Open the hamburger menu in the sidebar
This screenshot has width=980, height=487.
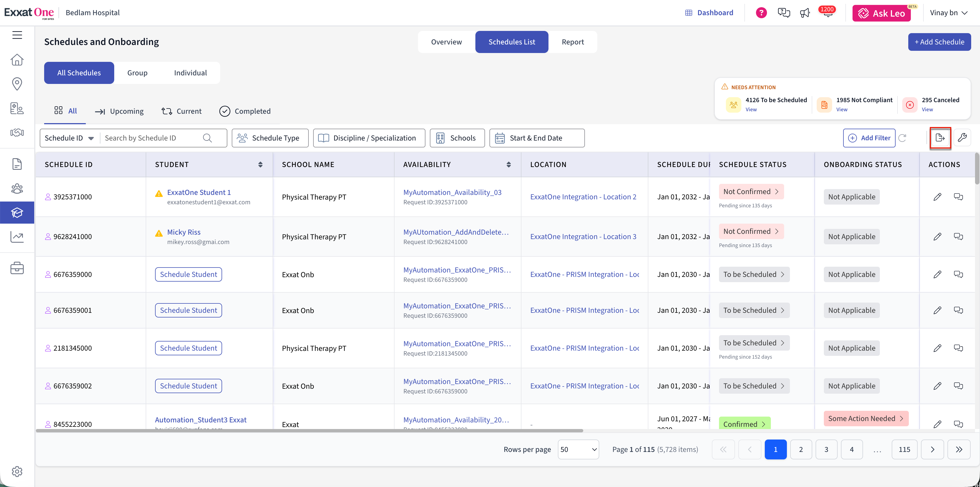coord(17,35)
